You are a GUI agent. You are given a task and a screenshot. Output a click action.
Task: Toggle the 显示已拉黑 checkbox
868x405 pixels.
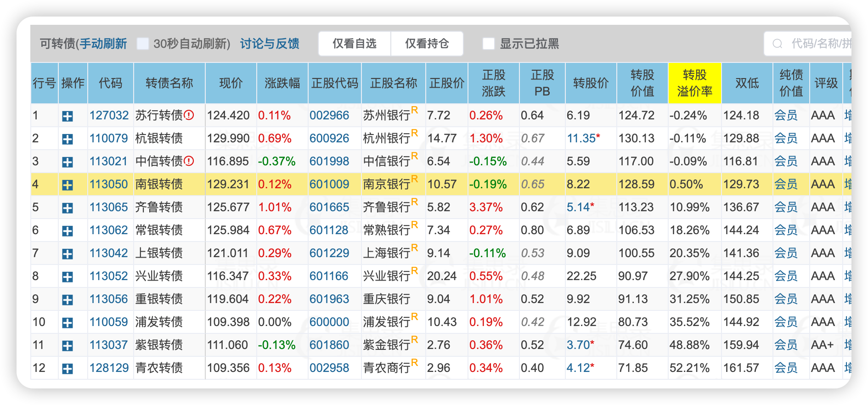[489, 44]
